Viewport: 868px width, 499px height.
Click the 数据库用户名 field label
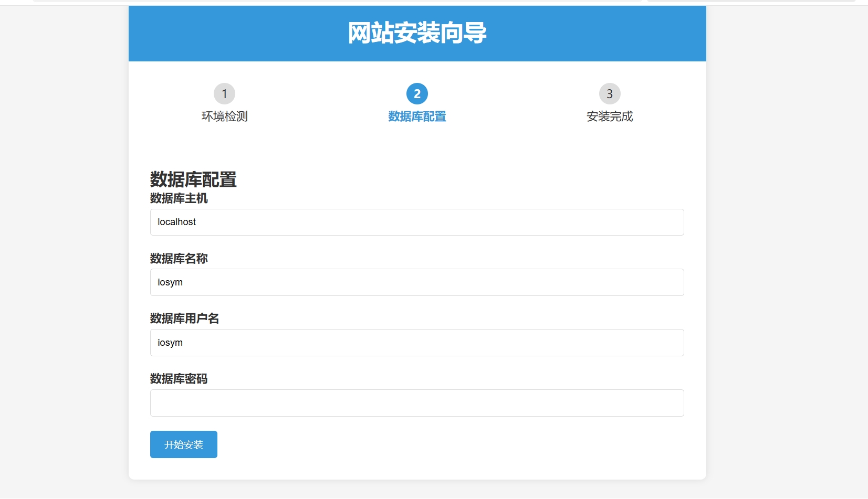[183, 318]
